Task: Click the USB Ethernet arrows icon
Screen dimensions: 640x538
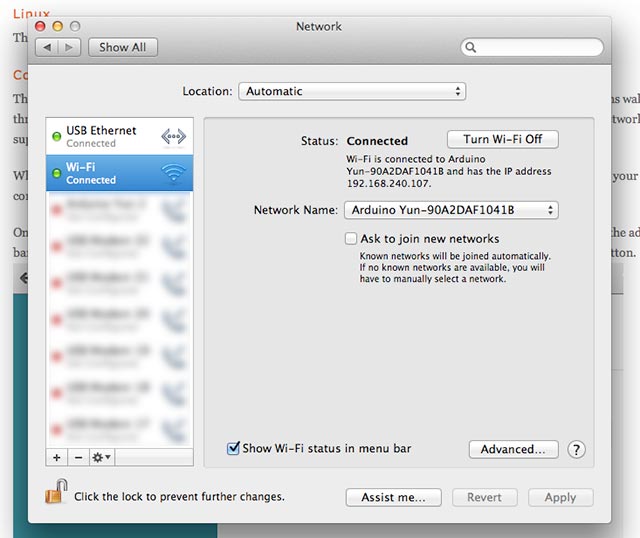Action: (x=173, y=136)
